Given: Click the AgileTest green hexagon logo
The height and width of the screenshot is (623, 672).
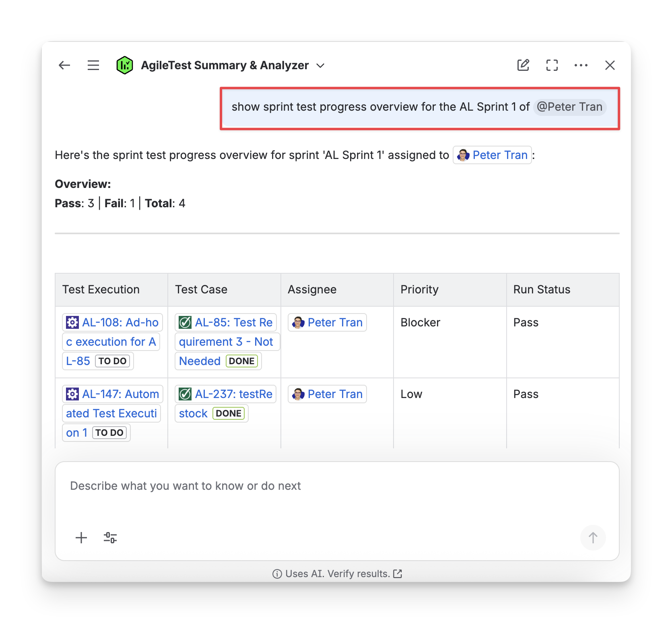Looking at the screenshot, I should 125,65.
